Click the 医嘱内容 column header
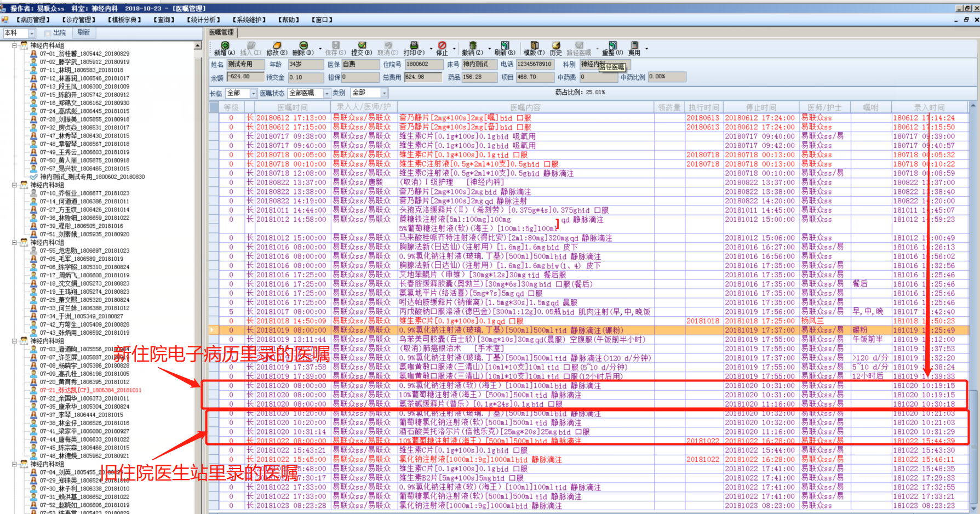Viewport: 980px width, 514px height. click(525, 107)
